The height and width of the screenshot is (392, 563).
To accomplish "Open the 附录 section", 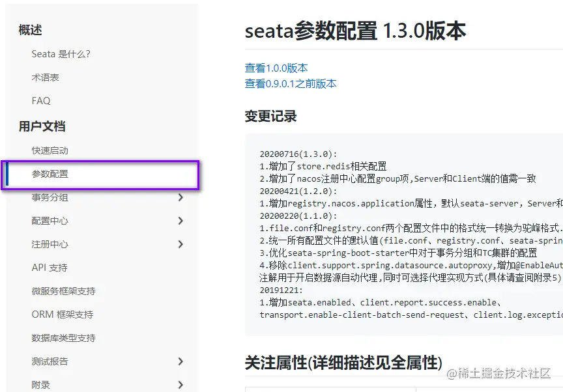I will pos(41,385).
